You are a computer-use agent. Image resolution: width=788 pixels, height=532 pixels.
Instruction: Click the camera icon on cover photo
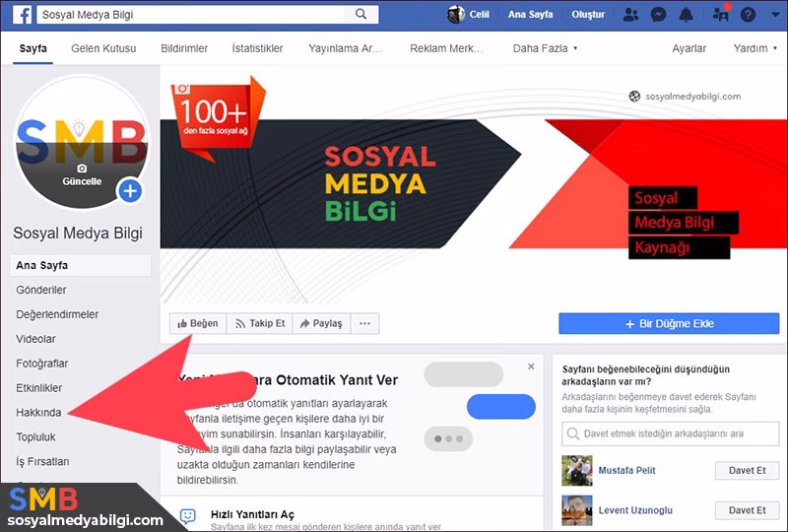(x=182, y=89)
